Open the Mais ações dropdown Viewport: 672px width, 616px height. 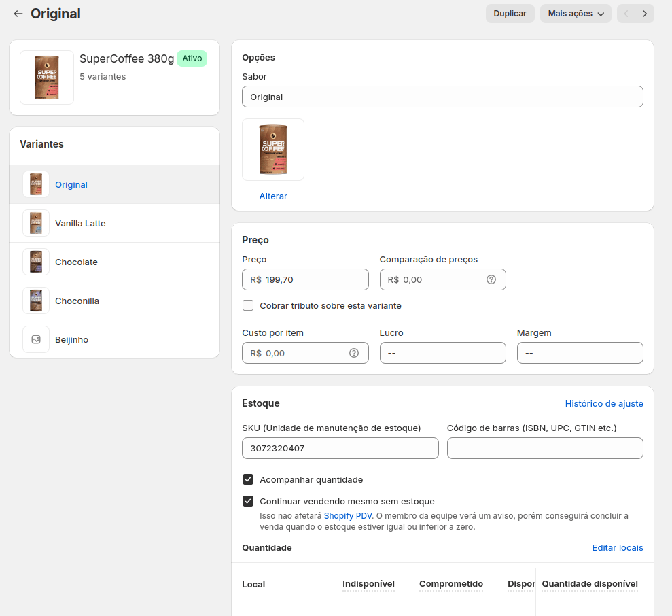pyautogui.click(x=576, y=14)
